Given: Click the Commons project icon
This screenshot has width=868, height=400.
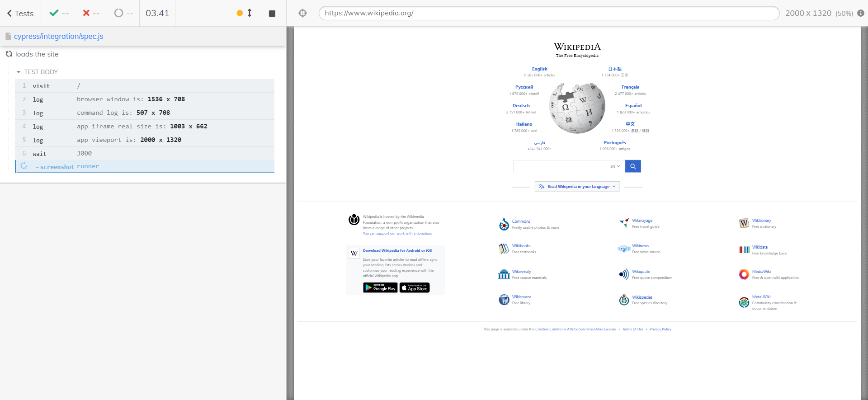Looking at the screenshot, I should coord(504,224).
